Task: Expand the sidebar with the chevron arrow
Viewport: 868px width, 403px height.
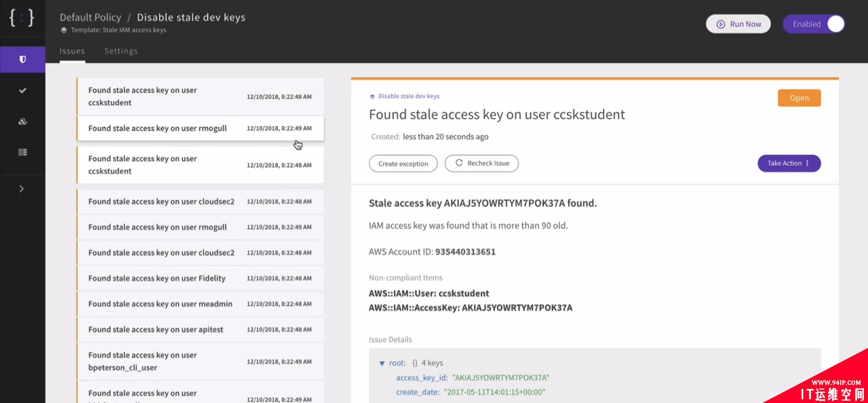Action: 21,189
